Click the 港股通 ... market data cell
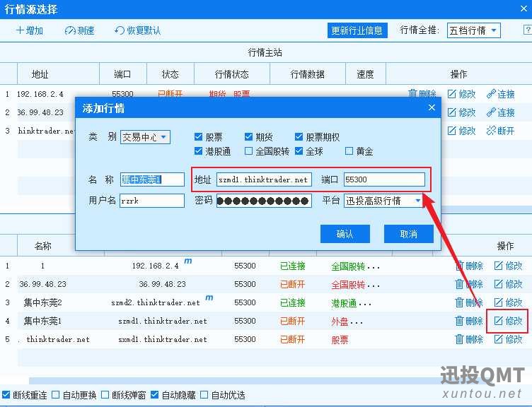 [x=351, y=303]
